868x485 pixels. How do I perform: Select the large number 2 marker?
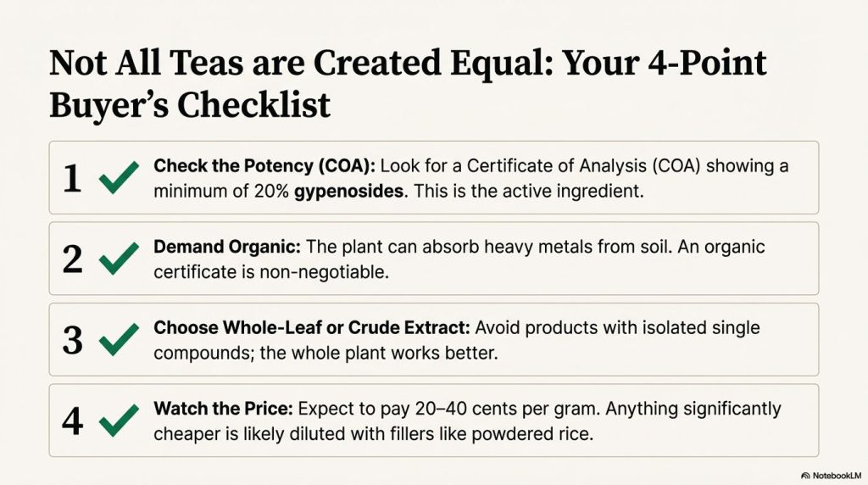pyautogui.click(x=73, y=259)
